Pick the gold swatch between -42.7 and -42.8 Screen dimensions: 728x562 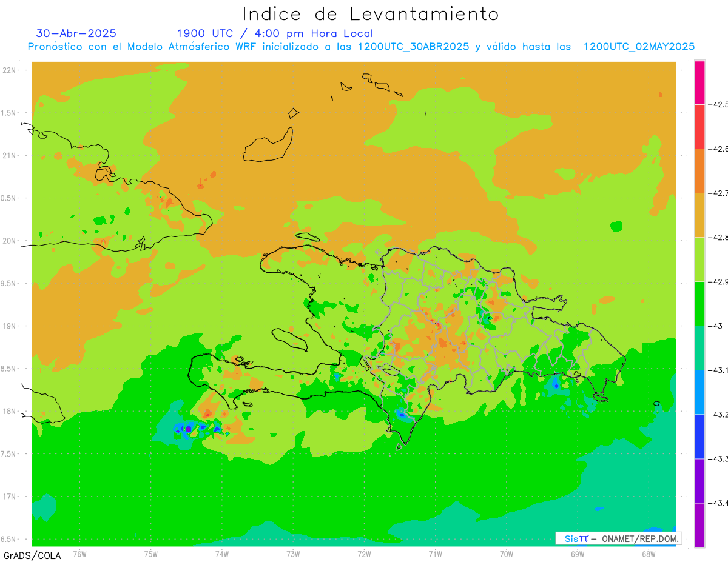(x=699, y=215)
